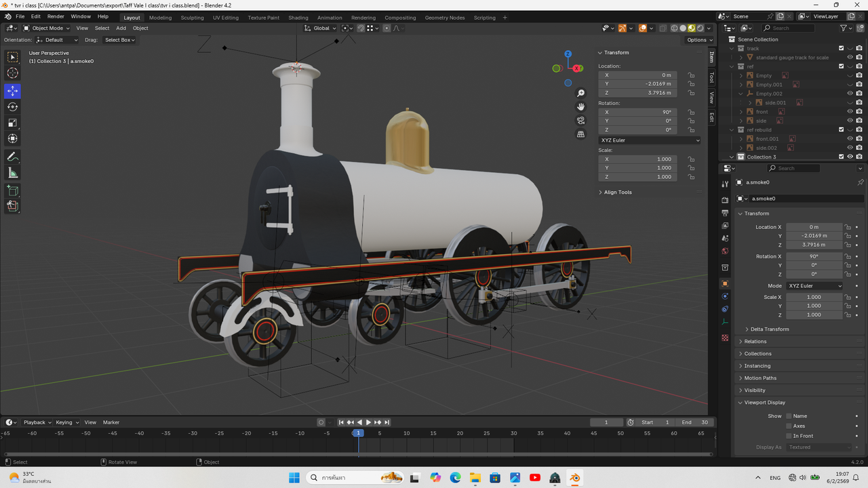Select the Transform tool

click(12, 138)
